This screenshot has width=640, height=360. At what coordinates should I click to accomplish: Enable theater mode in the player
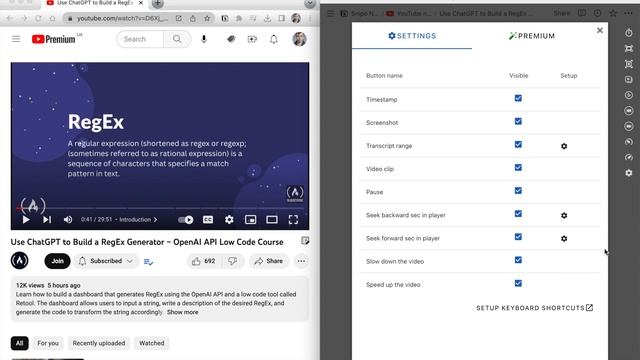(x=272, y=220)
